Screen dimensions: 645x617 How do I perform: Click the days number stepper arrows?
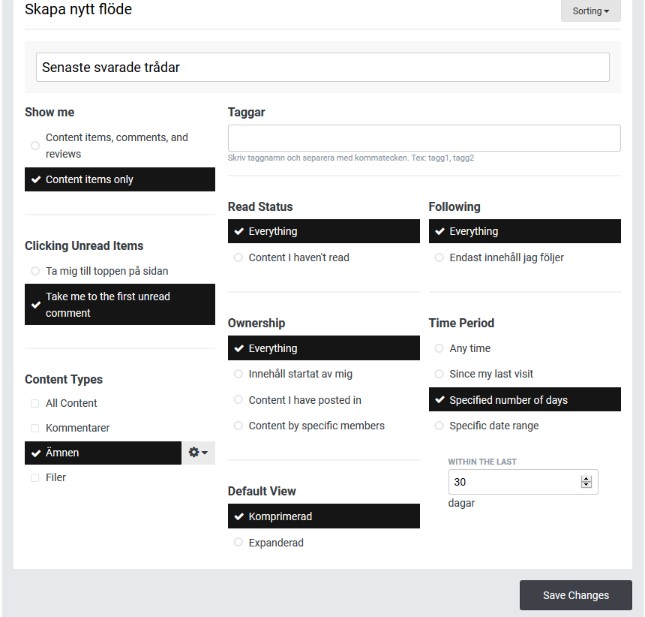pyautogui.click(x=586, y=482)
